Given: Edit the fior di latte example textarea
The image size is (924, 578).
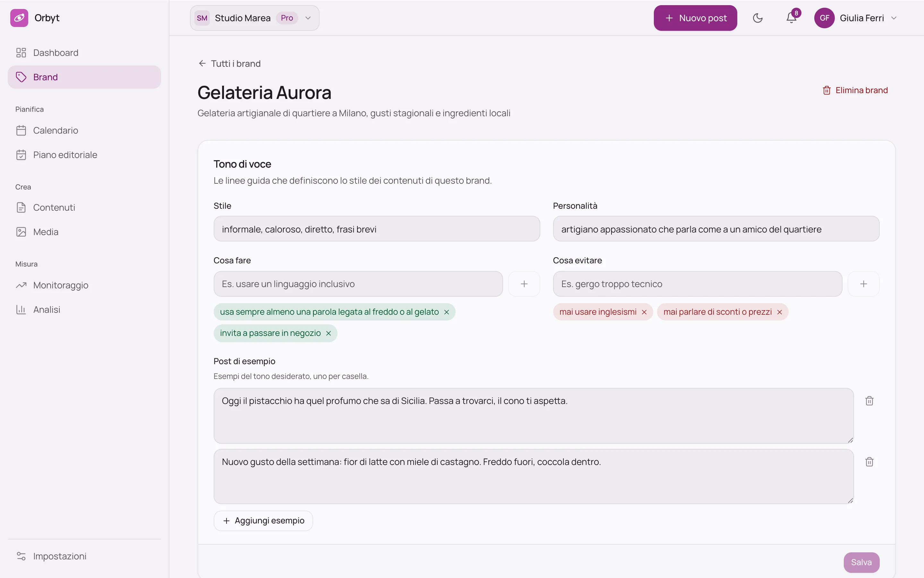Looking at the screenshot, I should 534,476.
